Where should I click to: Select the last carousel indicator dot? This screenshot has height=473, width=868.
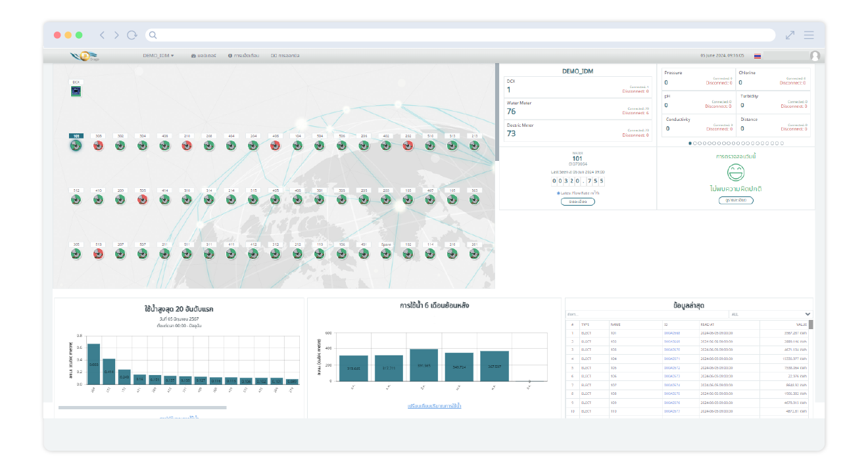(782, 143)
